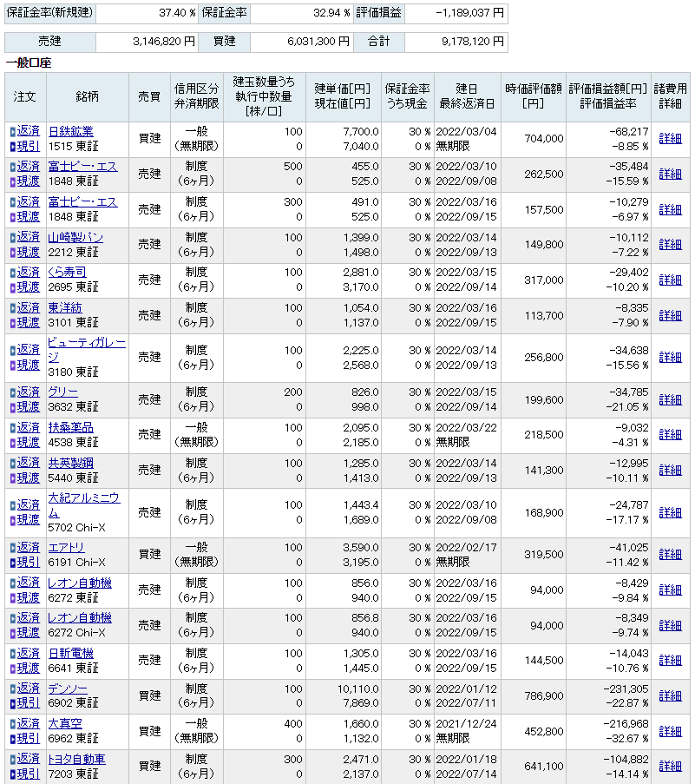Open the トヨタ自動車 stock name link

[x=76, y=759]
